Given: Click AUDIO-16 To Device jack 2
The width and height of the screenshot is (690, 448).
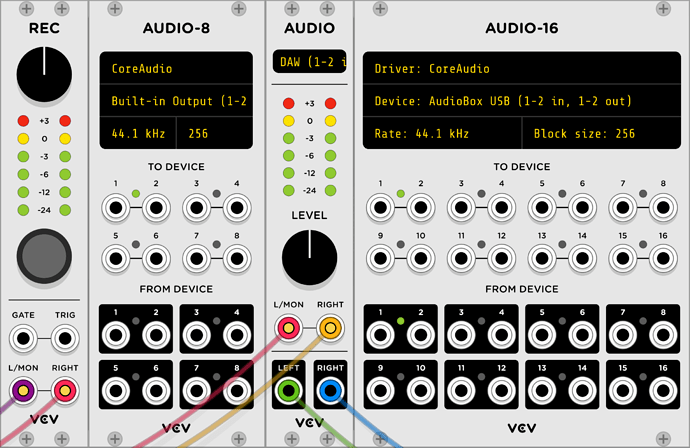Looking at the screenshot, I should click(x=421, y=208).
